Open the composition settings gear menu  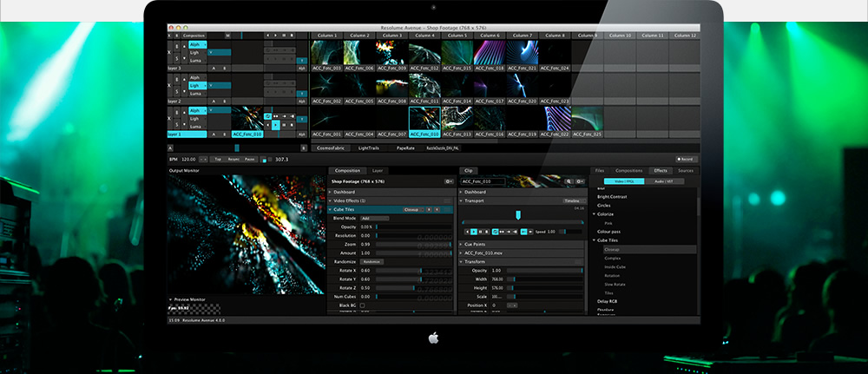click(448, 181)
